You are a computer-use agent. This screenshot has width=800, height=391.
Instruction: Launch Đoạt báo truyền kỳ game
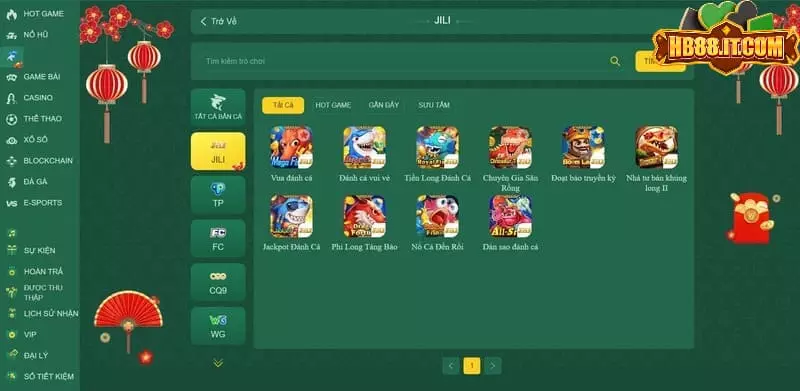click(583, 147)
